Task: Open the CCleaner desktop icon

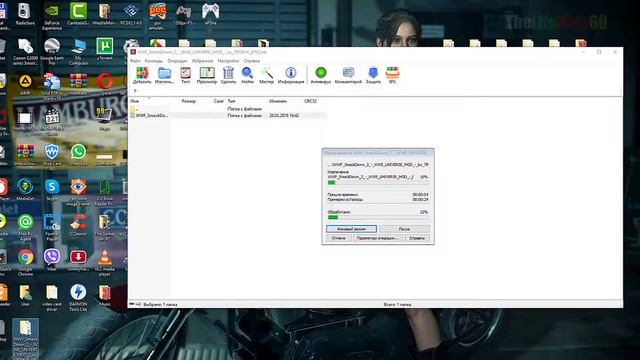Action: click(x=78, y=225)
